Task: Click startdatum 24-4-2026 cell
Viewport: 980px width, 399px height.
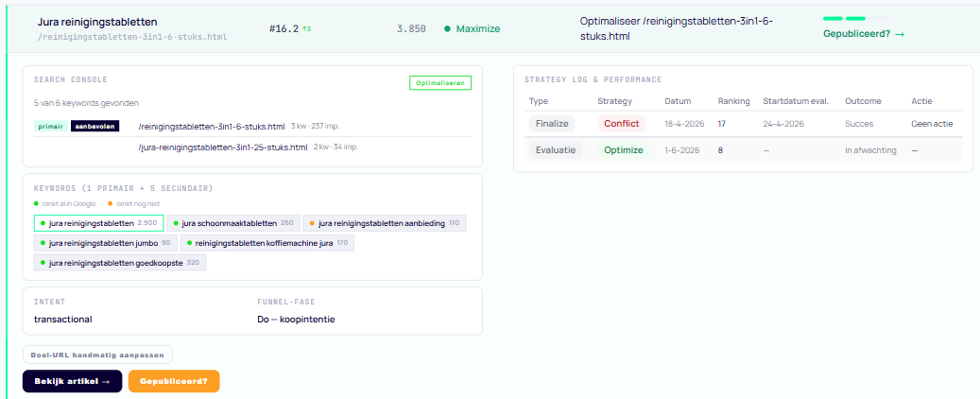Action: pos(783,124)
